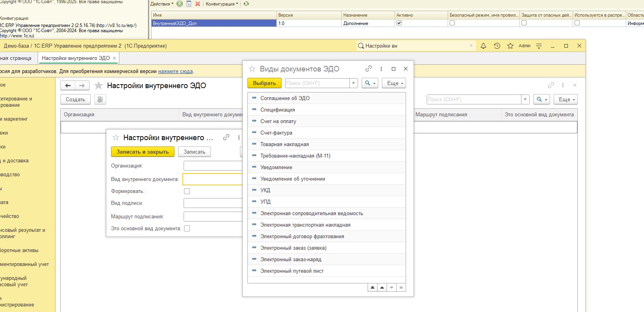Click the copy icon next to Создать

(100, 99)
